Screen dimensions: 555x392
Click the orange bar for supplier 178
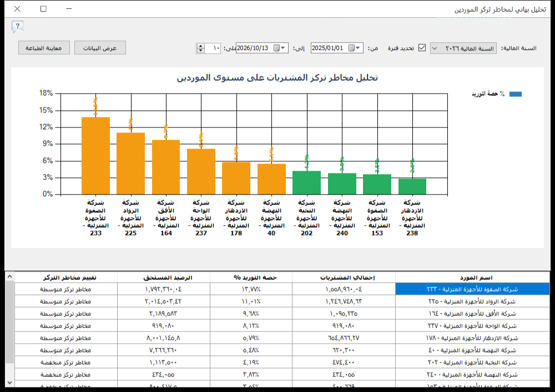click(x=236, y=178)
